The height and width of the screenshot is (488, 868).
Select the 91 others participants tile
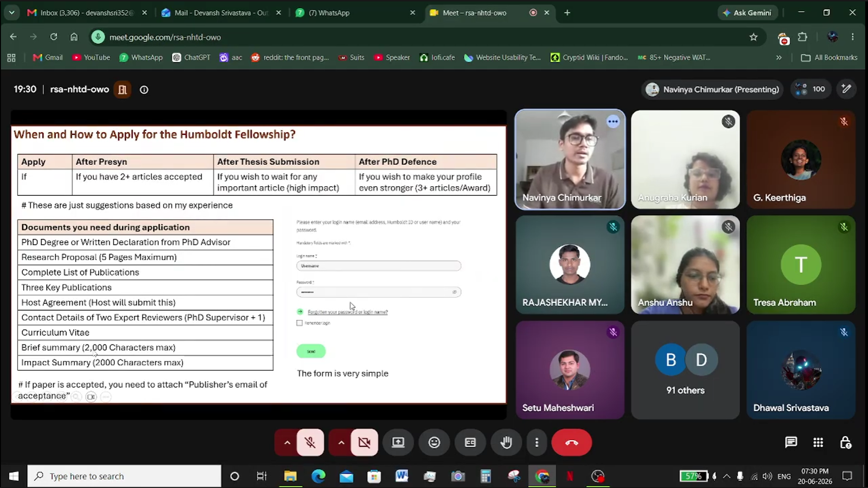pyautogui.click(x=685, y=370)
